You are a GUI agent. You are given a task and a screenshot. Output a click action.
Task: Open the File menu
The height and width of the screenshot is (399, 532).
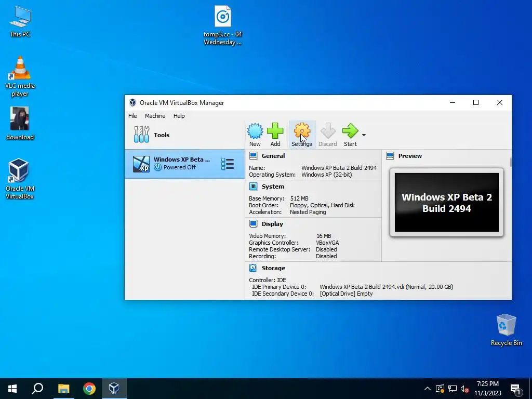coord(132,116)
